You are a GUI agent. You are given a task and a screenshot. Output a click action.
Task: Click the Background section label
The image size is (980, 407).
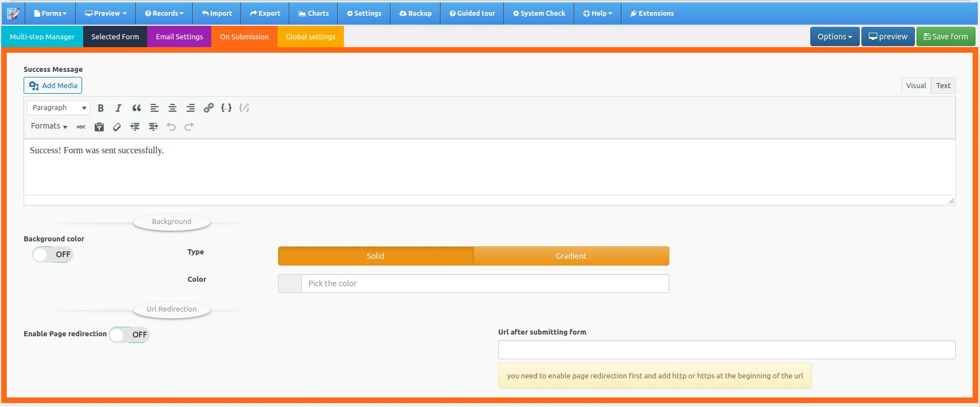pos(171,222)
